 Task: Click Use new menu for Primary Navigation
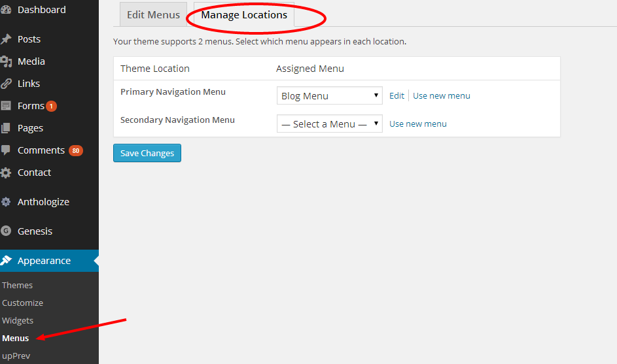pos(441,95)
